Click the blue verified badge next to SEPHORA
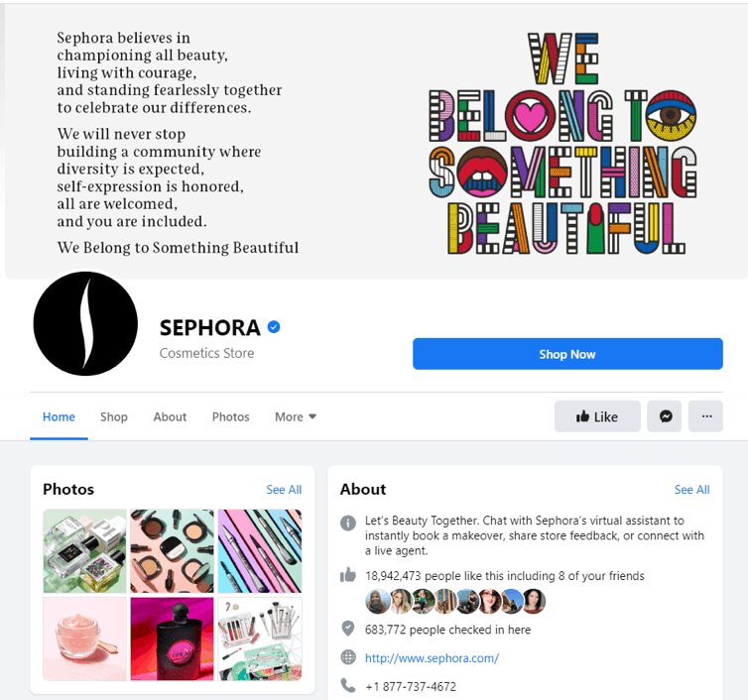Viewport: 748px width, 700px height. [x=274, y=327]
